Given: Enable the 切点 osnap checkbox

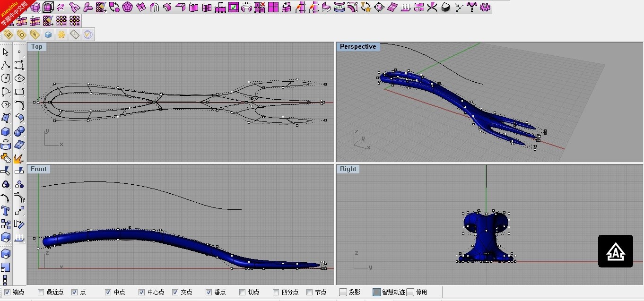Looking at the screenshot, I should click(243, 292).
